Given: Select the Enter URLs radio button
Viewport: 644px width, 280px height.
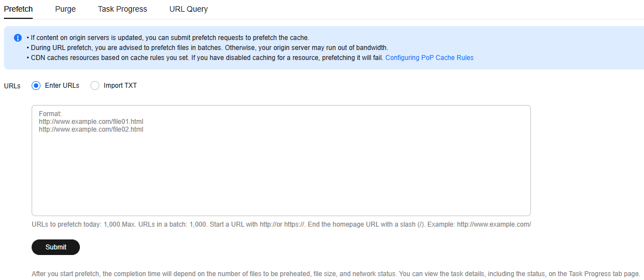Looking at the screenshot, I should 36,86.
